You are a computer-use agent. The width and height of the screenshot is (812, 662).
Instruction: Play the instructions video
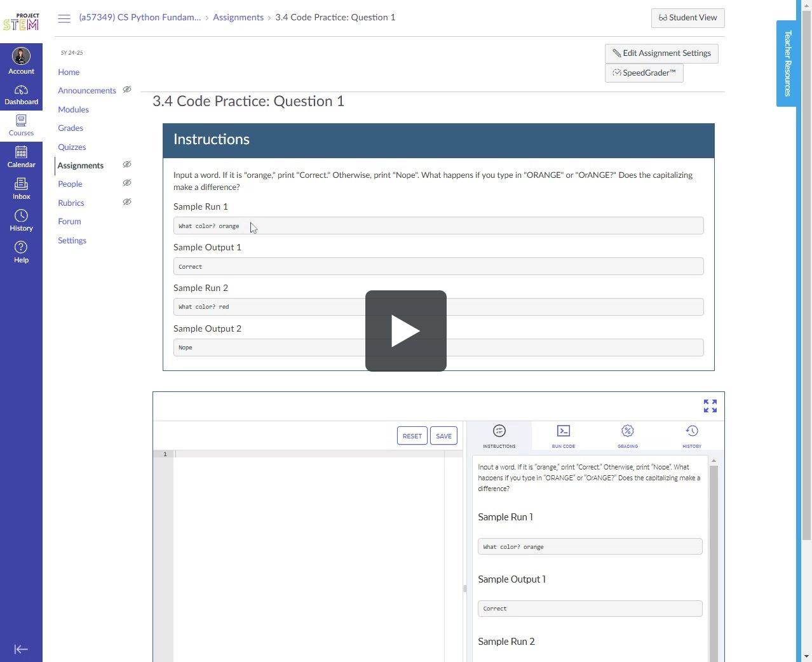(405, 331)
